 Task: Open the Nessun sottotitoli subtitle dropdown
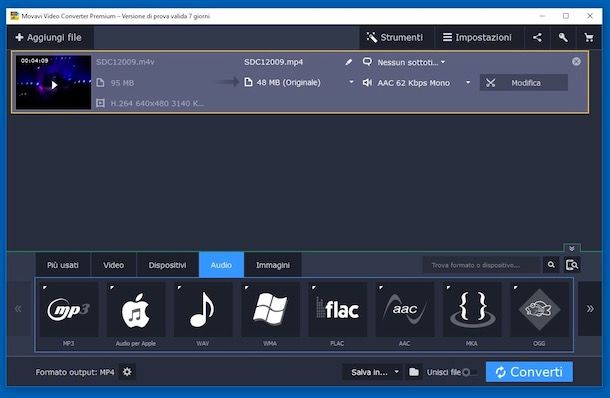[411, 62]
